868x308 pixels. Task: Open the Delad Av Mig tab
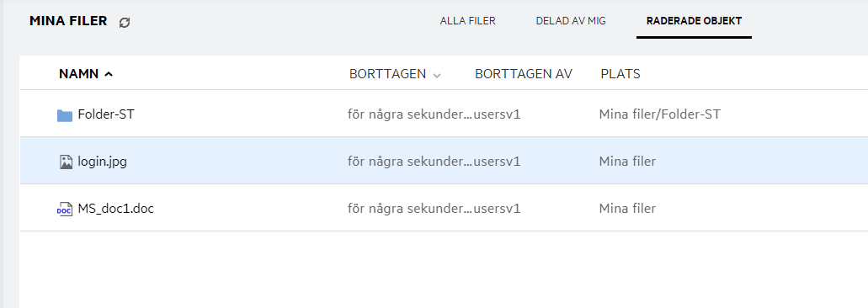[571, 21]
